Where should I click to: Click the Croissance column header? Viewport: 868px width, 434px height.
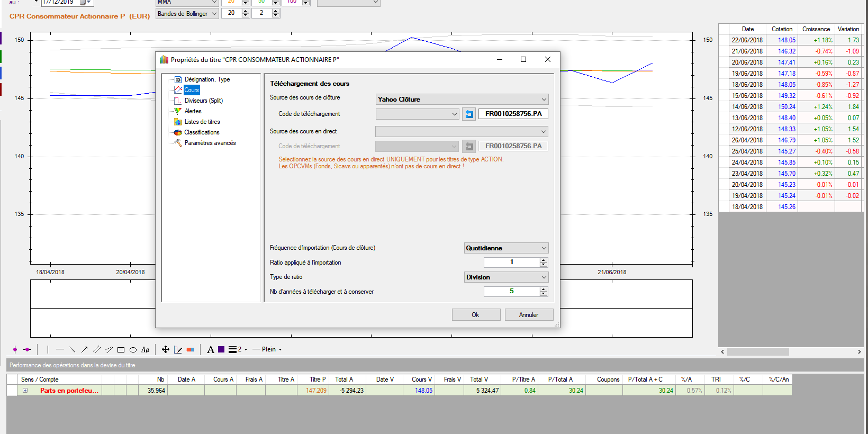(816, 29)
